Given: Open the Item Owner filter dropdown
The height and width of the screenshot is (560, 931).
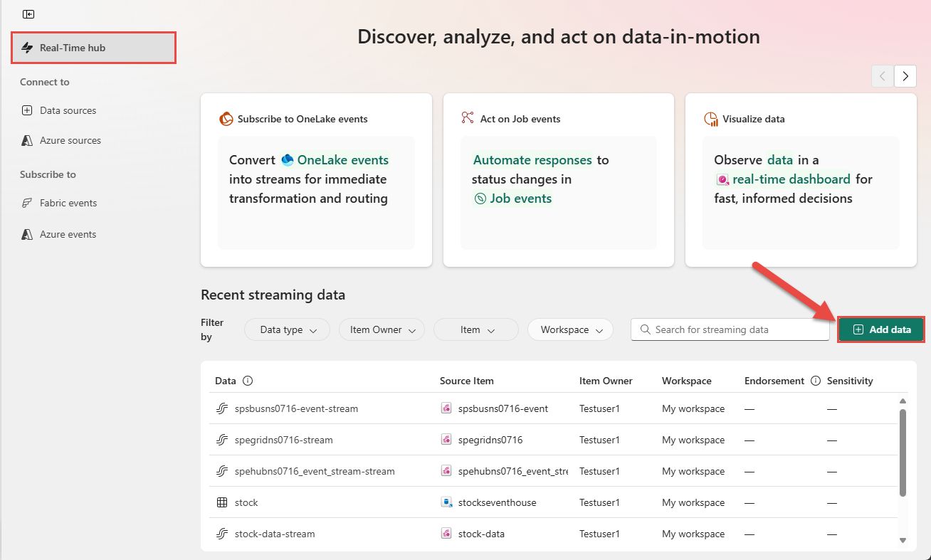Looking at the screenshot, I should point(382,329).
